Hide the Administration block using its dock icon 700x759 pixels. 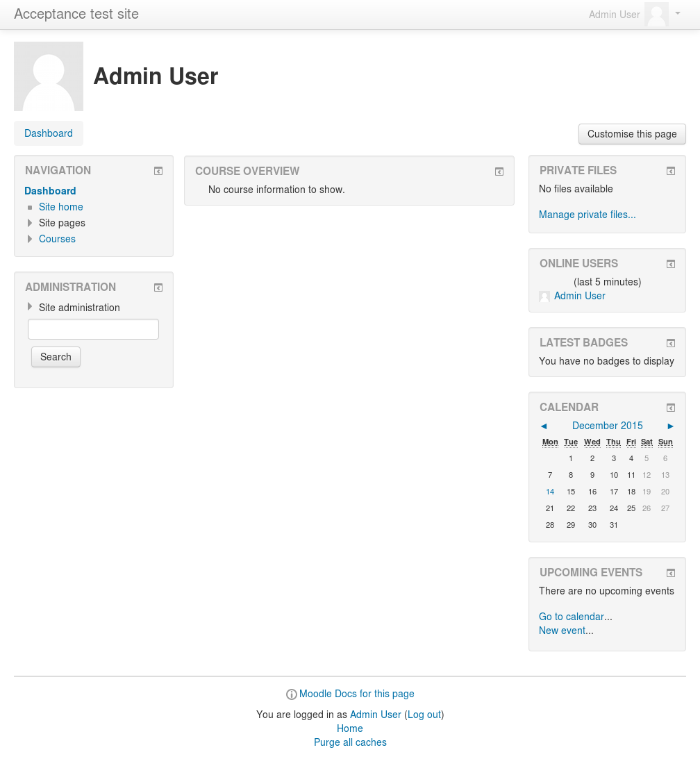[158, 287]
